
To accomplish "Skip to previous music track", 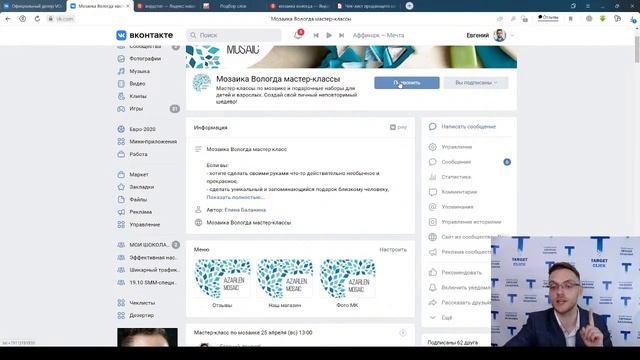I will (316, 36).
